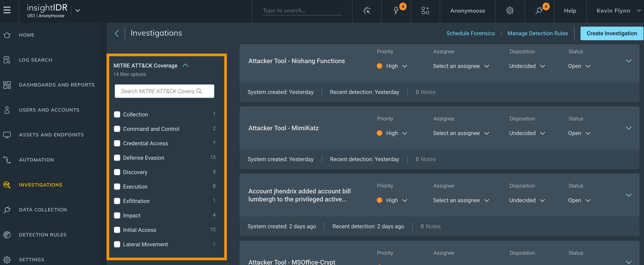Click the add-widget grid icon in header
Viewport: 644px width, 265px height.
click(425, 11)
